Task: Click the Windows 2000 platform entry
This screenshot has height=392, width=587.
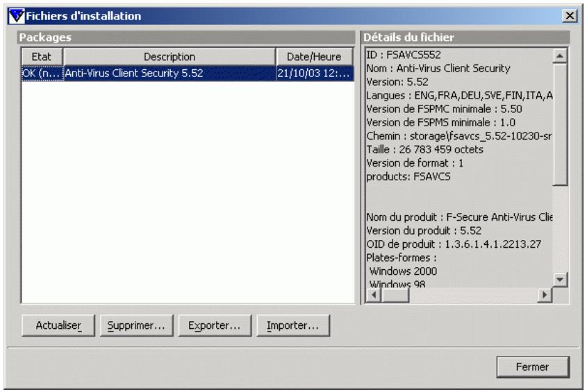Action: [403, 271]
